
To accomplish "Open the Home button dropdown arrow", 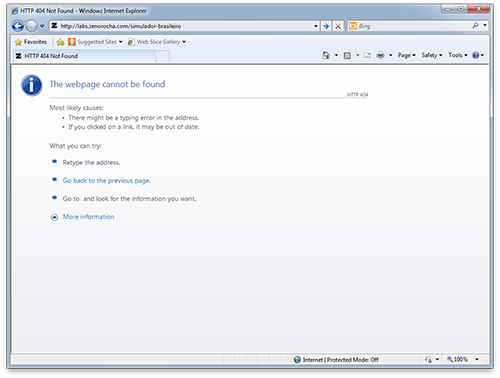I will click(336, 55).
